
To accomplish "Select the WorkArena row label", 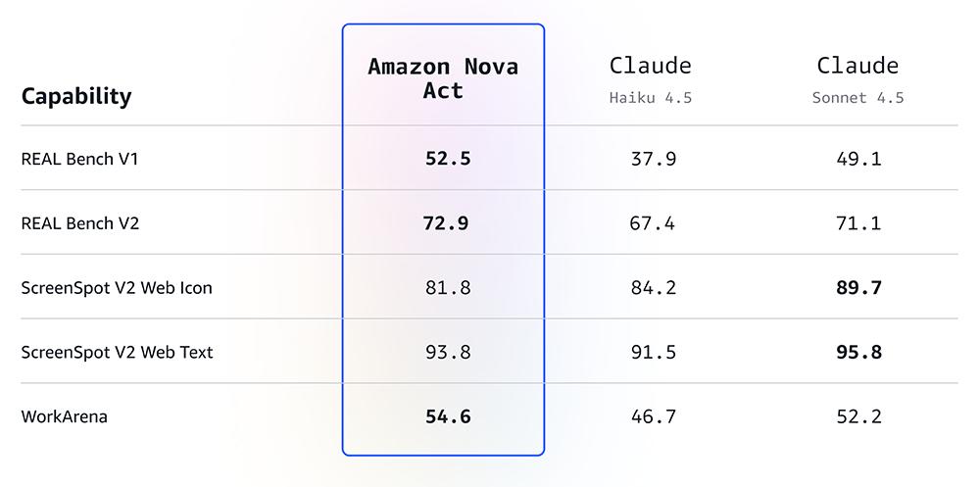I will tap(64, 416).
